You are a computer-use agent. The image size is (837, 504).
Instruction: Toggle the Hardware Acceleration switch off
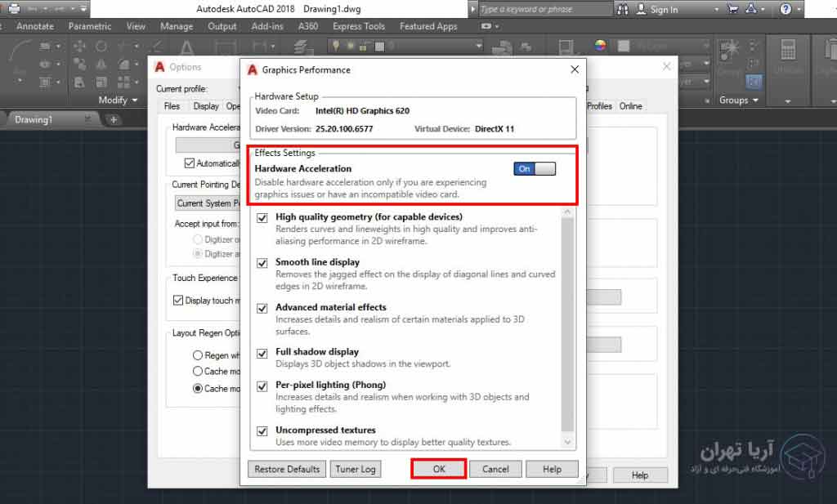click(535, 168)
